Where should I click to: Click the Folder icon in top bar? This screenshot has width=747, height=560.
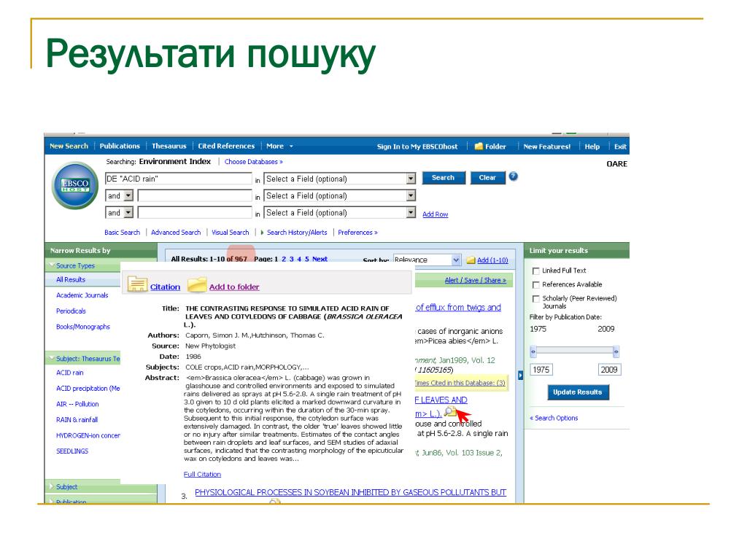tap(479, 147)
